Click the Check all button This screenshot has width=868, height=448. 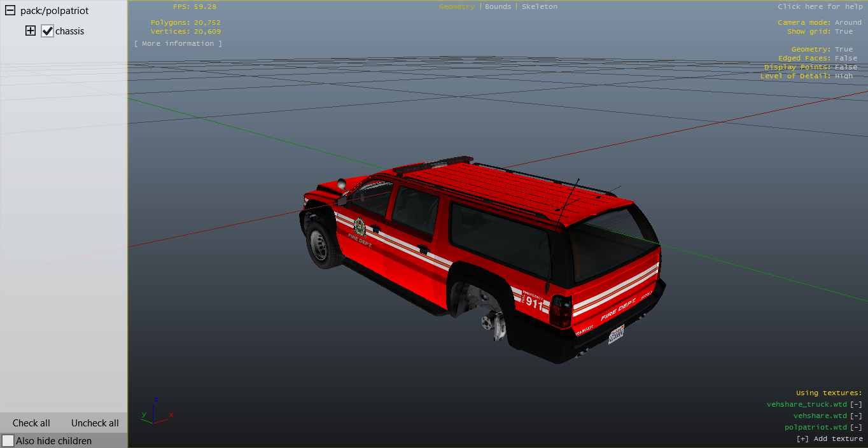pos(31,423)
